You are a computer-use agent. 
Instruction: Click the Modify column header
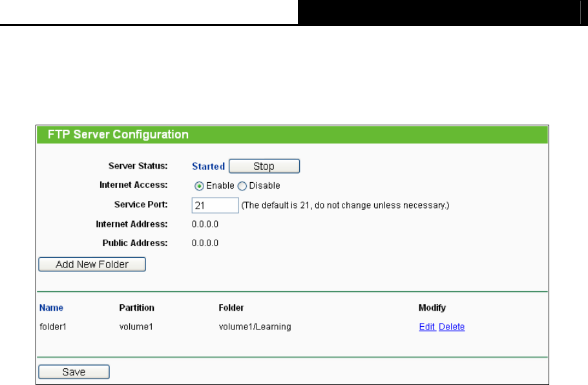click(x=432, y=307)
